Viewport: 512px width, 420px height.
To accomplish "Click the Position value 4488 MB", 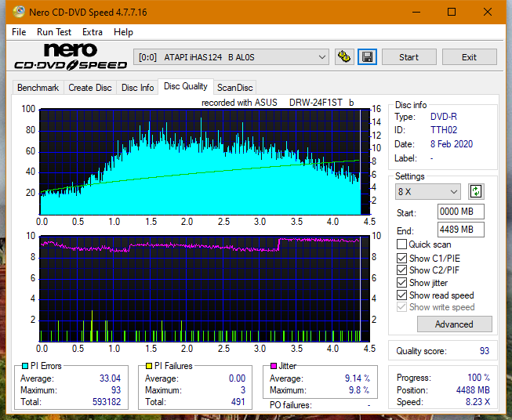I will coord(473,389).
